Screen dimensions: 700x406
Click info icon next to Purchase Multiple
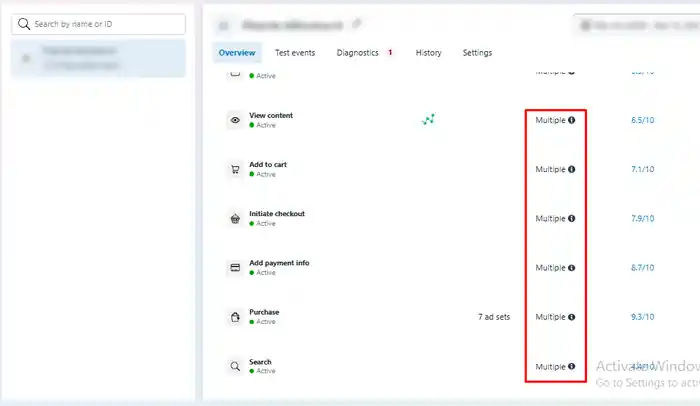click(x=571, y=317)
